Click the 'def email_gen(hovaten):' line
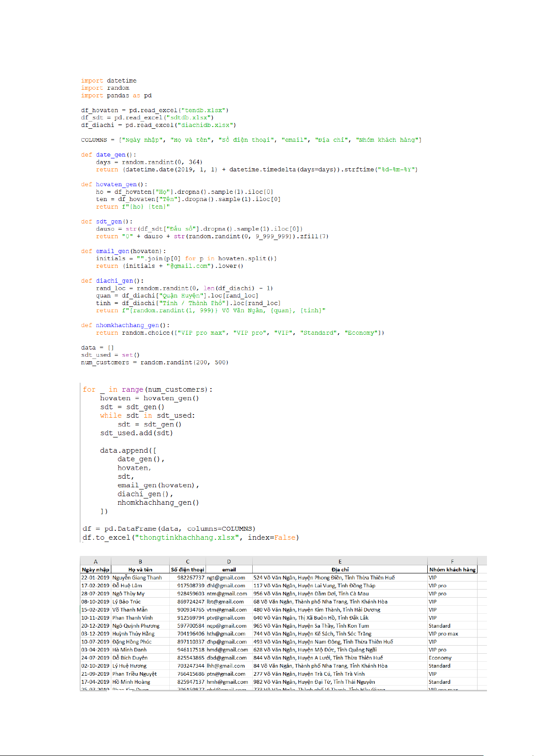535x756 pixels. coord(123,251)
